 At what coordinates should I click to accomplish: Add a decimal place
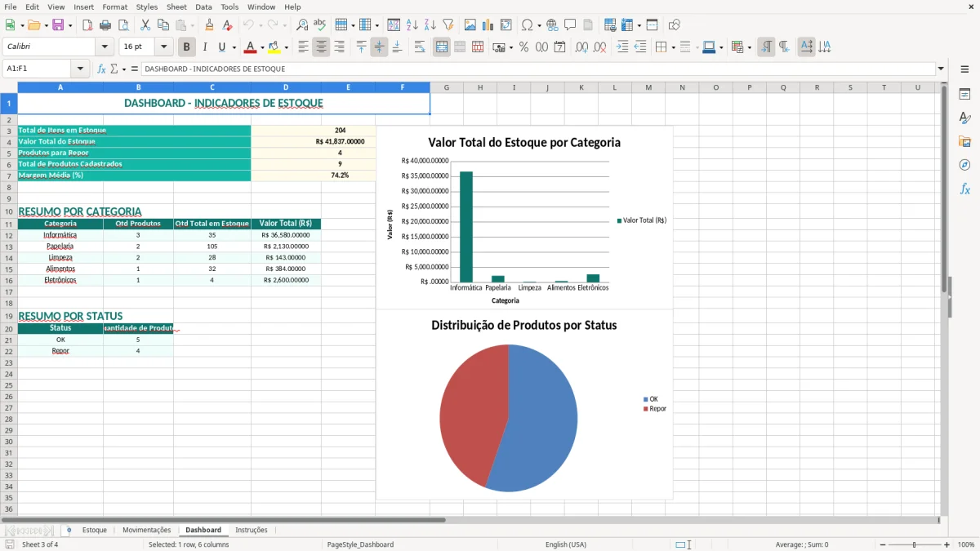(582, 47)
